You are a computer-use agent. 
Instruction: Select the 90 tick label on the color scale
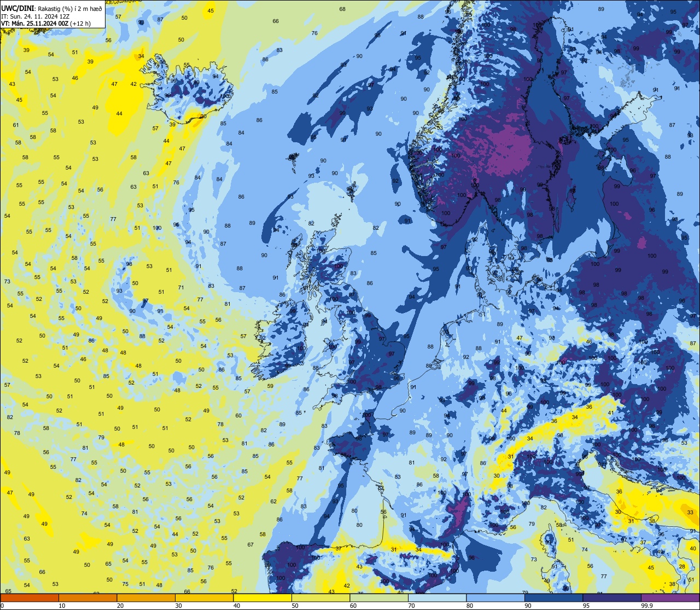pos(528,606)
